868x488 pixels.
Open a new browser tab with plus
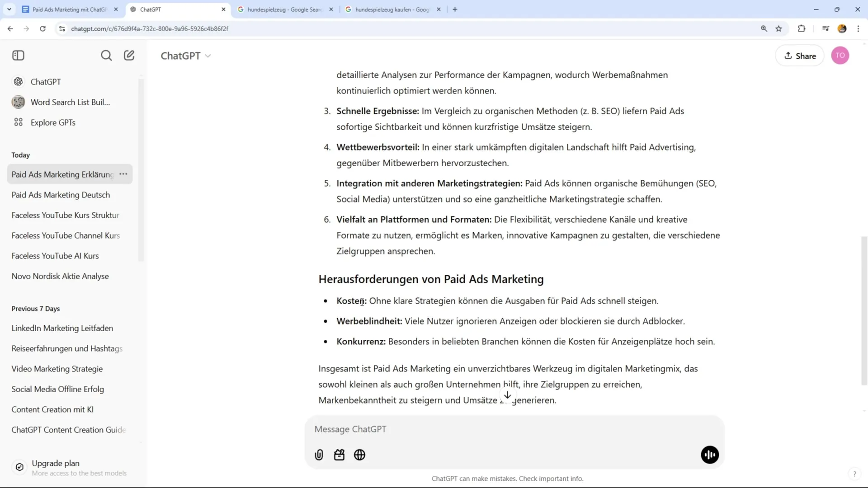point(455,9)
